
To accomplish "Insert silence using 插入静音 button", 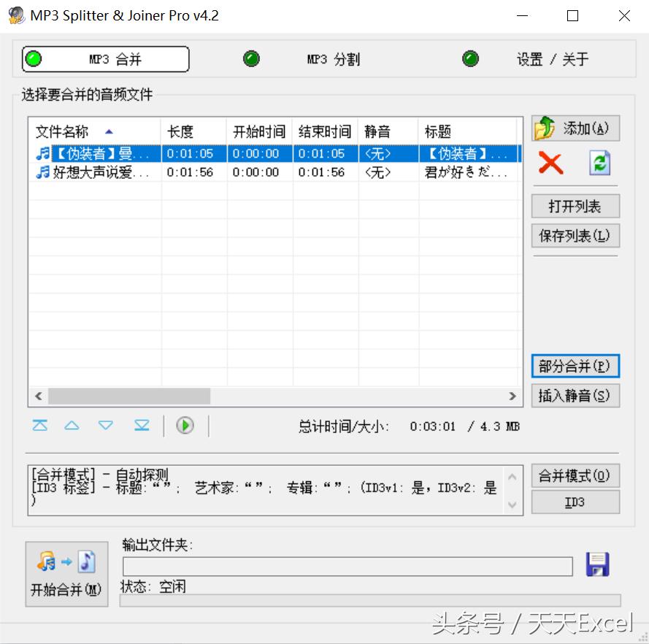I will coord(575,395).
